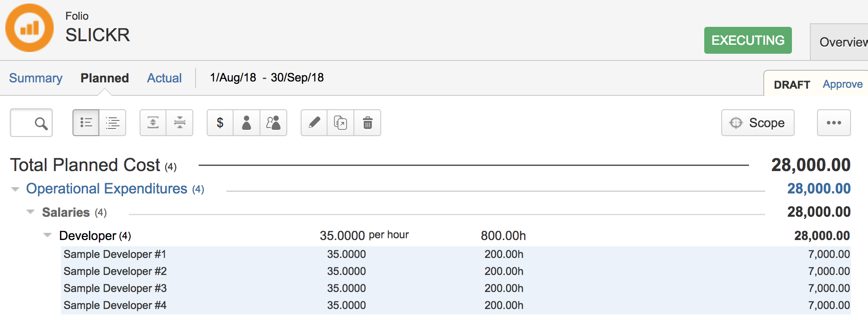The width and height of the screenshot is (868, 326).
Task: Switch to the Actual tab
Action: (164, 78)
